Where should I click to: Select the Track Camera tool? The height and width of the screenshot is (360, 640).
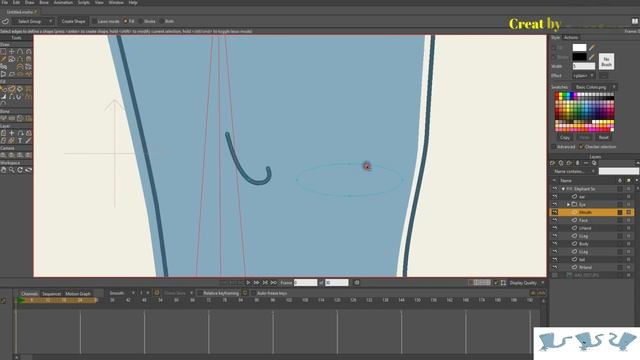[x=3, y=155]
